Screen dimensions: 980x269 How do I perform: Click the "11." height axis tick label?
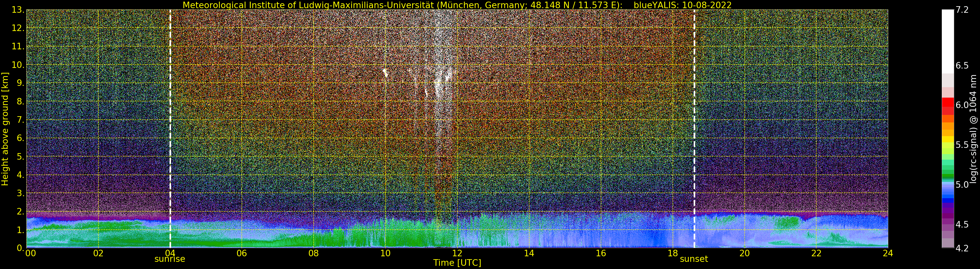point(18,46)
